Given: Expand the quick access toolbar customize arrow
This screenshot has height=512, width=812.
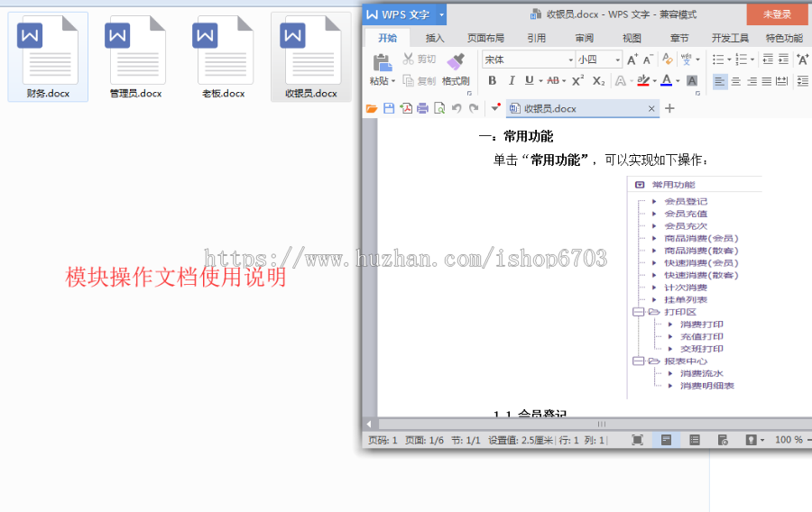Looking at the screenshot, I should [495, 108].
